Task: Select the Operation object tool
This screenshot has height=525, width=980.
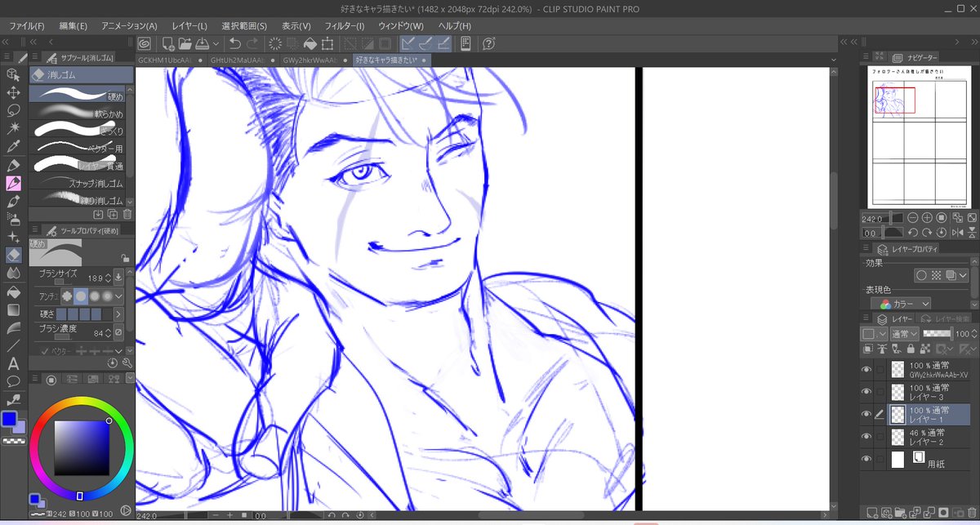Action: pyautogui.click(x=13, y=74)
